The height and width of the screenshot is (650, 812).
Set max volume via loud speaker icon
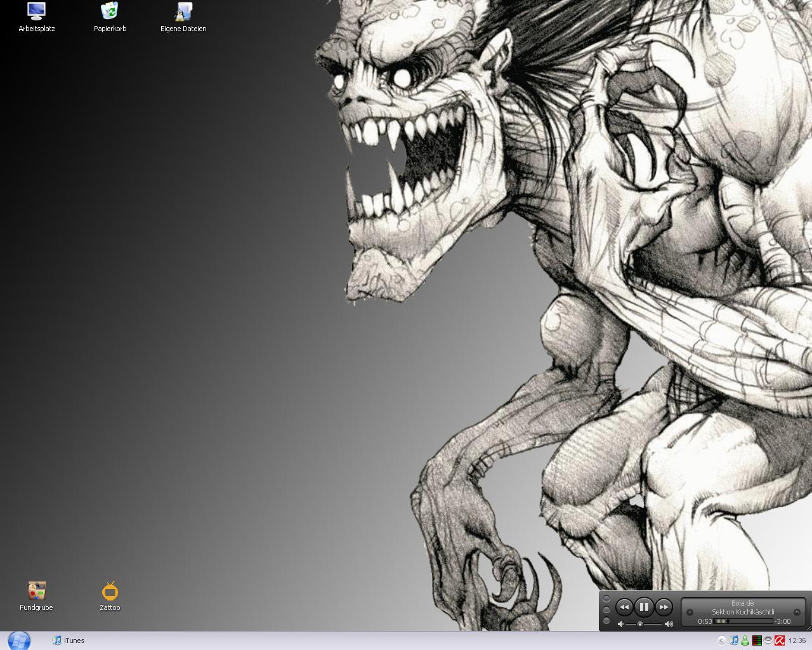point(669,624)
